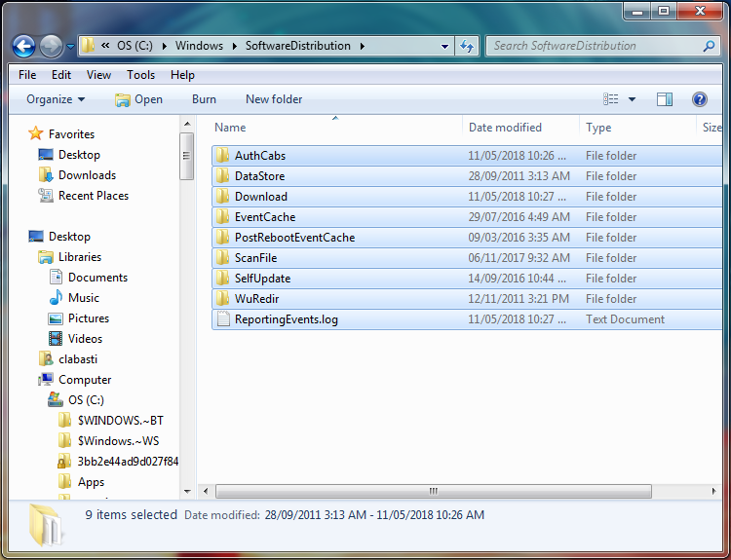The width and height of the screenshot is (731, 560).
Task: Go back with the blue Back arrow
Action: (23, 46)
